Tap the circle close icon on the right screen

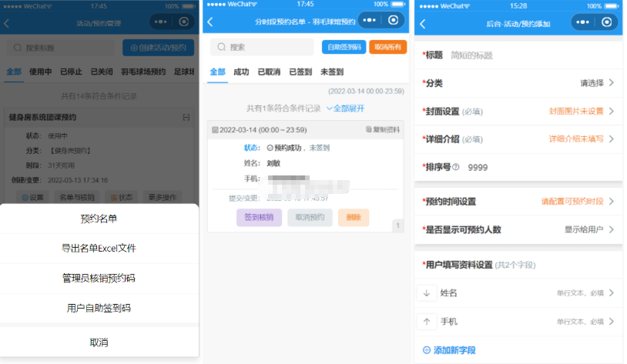pos(607,22)
